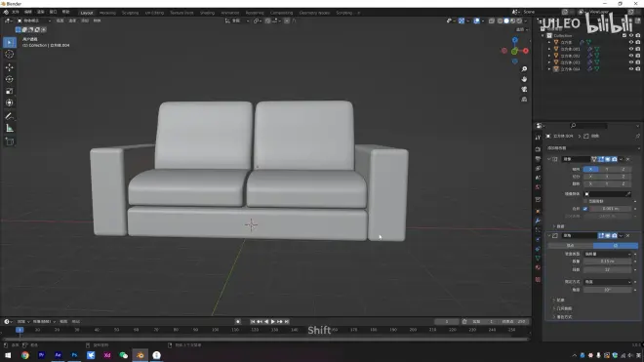Select the Move tool in left toolbar

coord(9,67)
